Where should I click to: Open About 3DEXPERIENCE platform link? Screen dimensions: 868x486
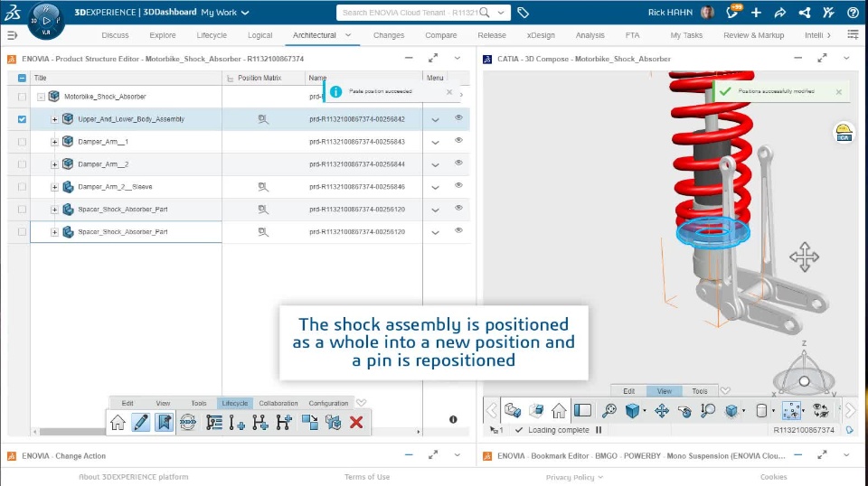pyautogui.click(x=134, y=477)
